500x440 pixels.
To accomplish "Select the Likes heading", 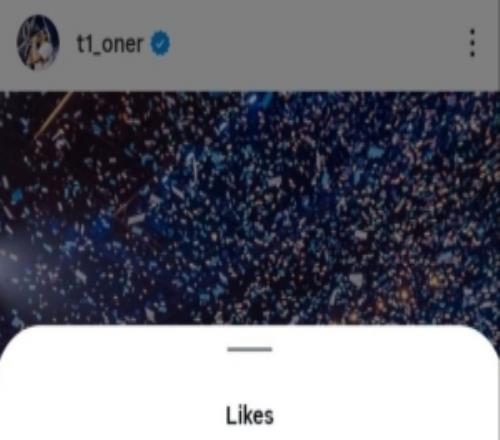I will [x=250, y=415].
